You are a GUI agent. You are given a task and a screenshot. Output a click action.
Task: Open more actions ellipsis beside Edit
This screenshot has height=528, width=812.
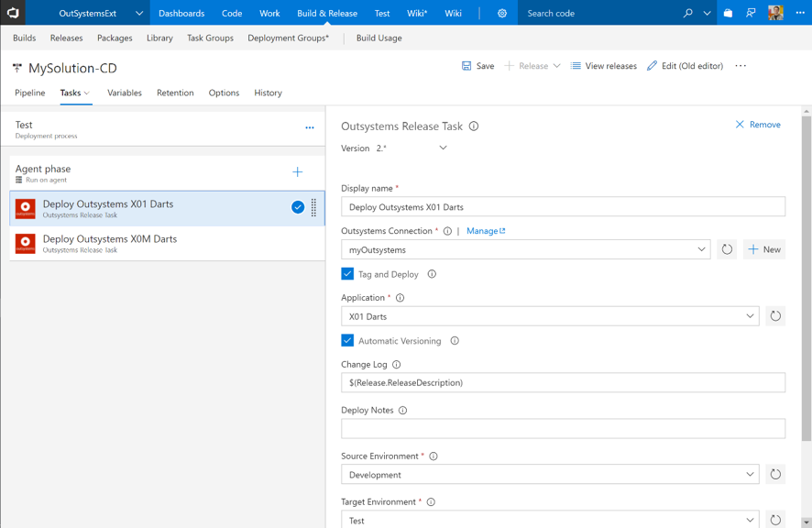click(741, 66)
